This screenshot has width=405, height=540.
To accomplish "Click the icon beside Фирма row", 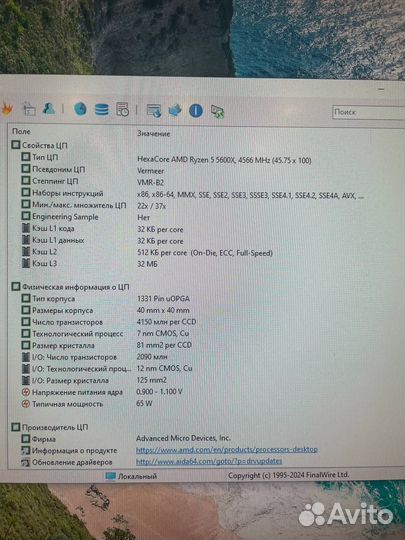I will [x=26, y=439].
